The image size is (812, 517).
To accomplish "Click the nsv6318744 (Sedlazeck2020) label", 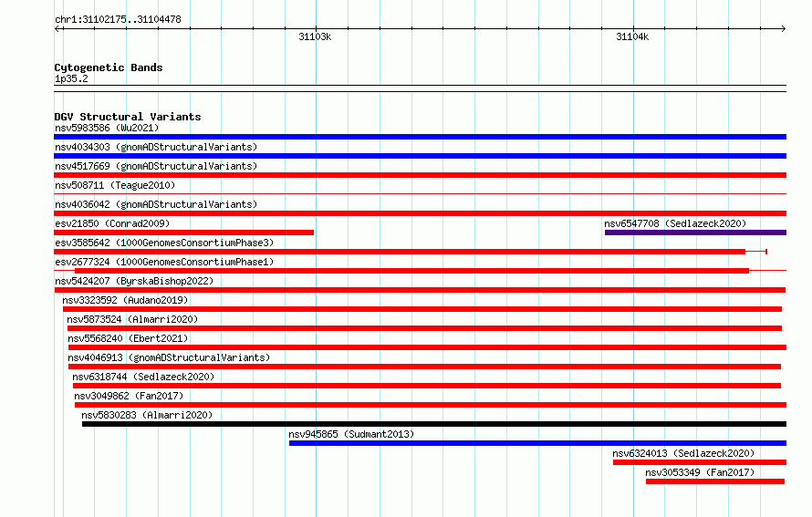I will [x=143, y=377].
